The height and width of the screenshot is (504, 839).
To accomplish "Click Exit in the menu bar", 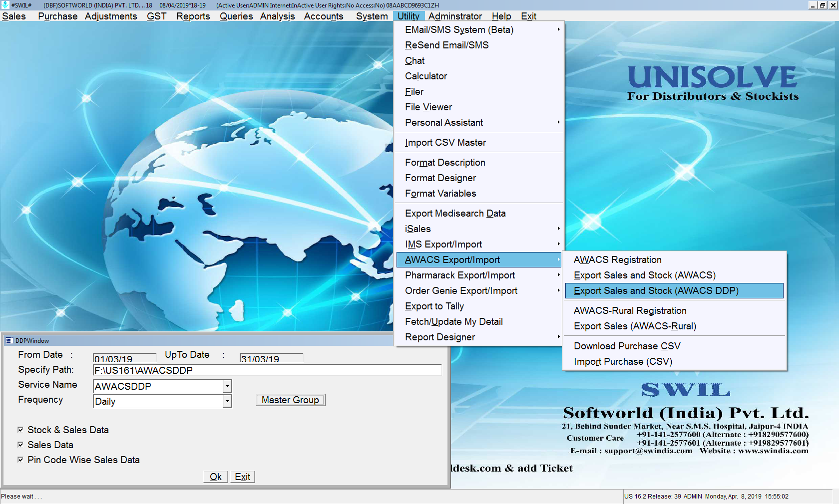I will click(528, 16).
